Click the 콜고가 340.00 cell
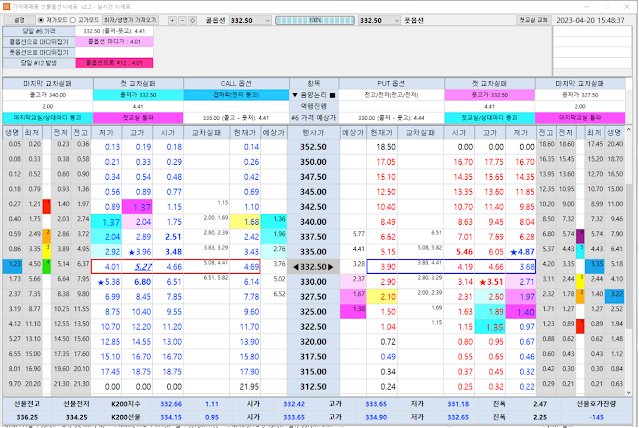 pyautogui.click(x=48, y=95)
